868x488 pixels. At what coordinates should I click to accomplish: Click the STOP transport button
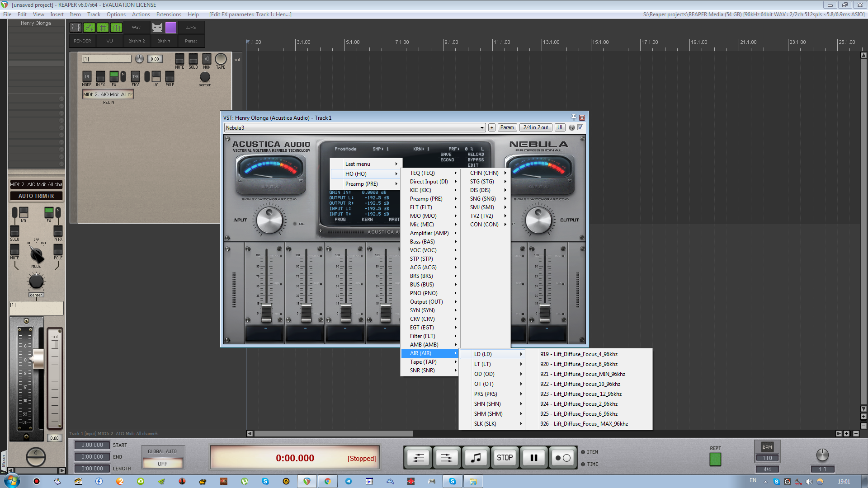[505, 458]
